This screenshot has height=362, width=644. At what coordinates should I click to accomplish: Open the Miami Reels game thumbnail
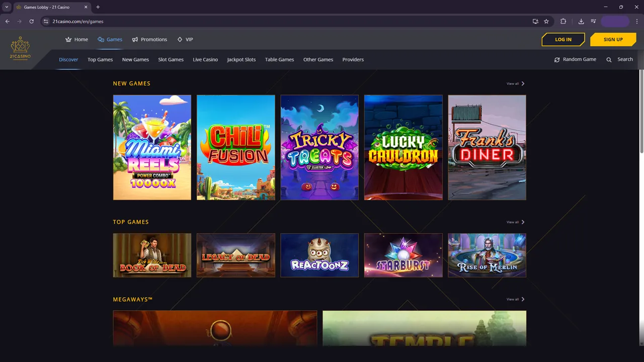pos(152,147)
